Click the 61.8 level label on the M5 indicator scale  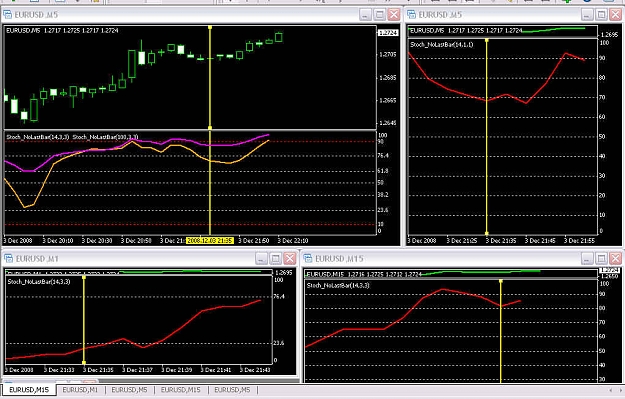point(383,171)
